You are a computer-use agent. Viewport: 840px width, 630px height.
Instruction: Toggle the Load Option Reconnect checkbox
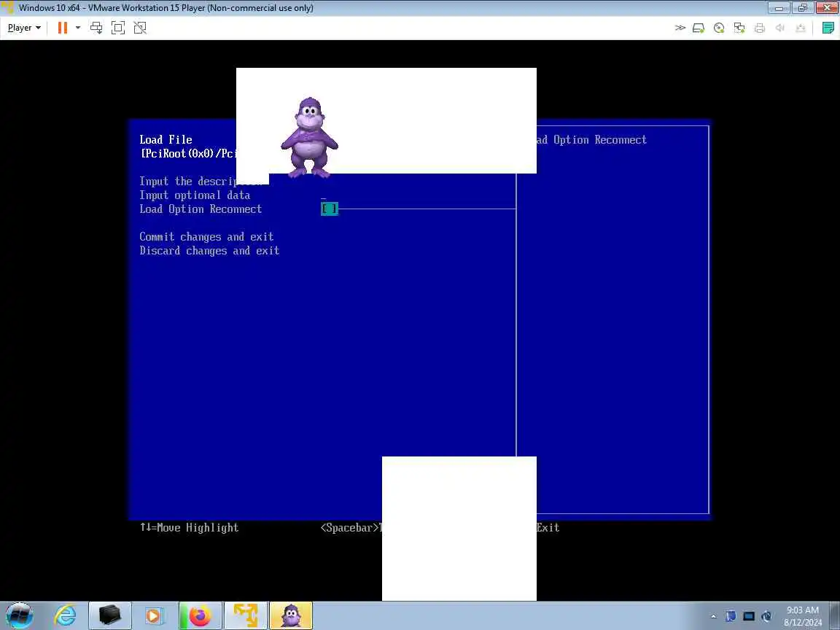coord(330,209)
